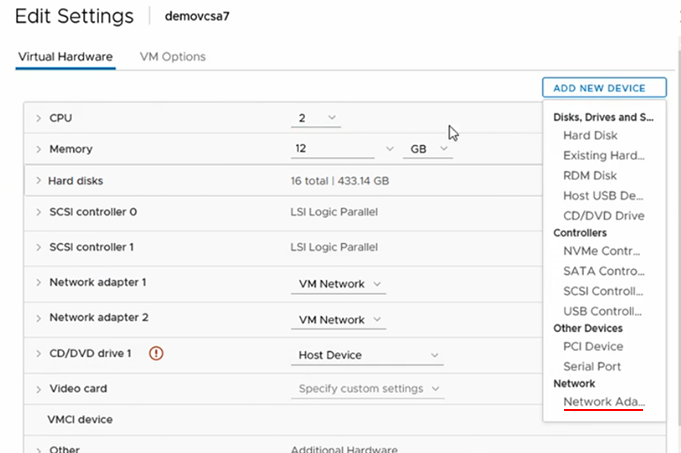681x453 pixels.
Task: Open the memory unit GB dropdown
Action: click(428, 149)
